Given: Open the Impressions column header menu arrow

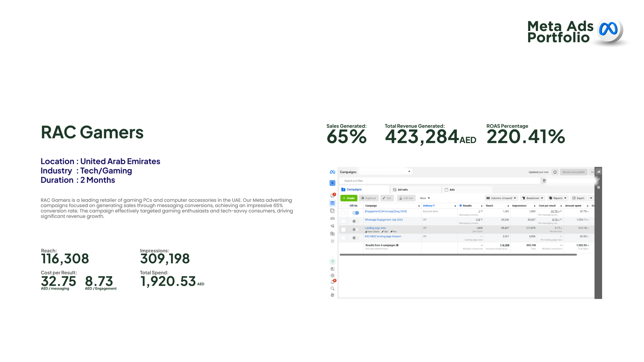Looking at the screenshot, I should pyautogui.click(x=535, y=206).
